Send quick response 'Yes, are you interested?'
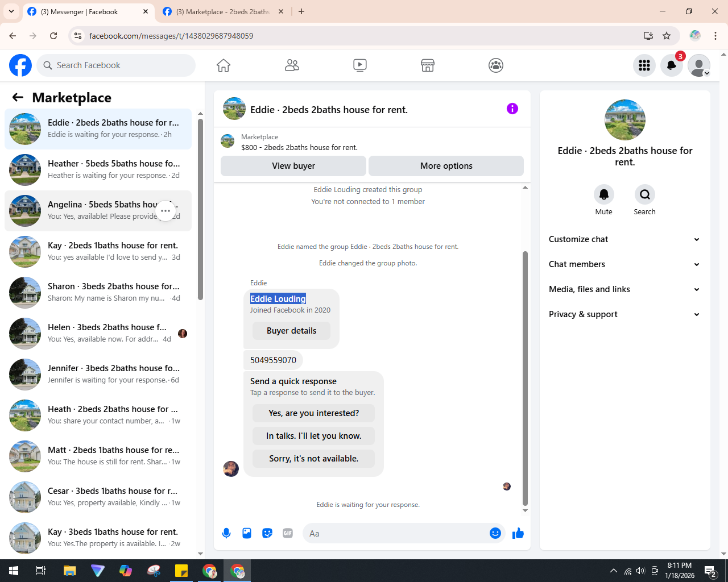 pyautogui.click(x=314, y=413)
